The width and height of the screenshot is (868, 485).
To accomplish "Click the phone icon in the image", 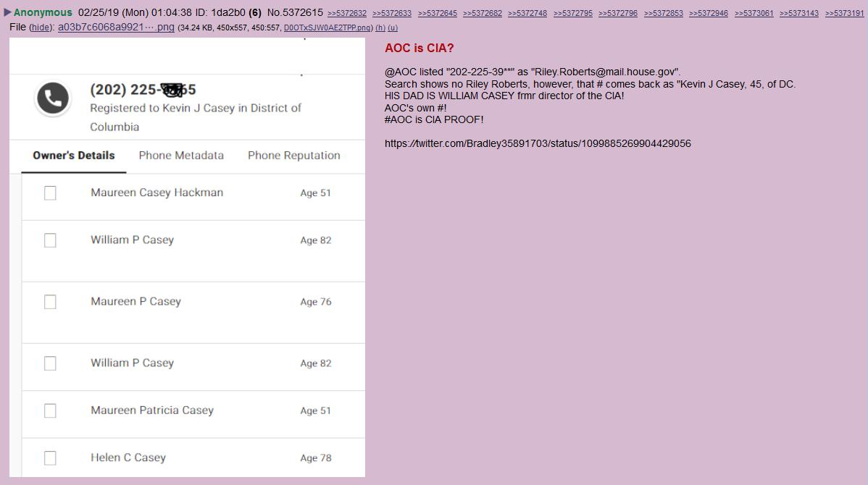I will tap(53, 98).
